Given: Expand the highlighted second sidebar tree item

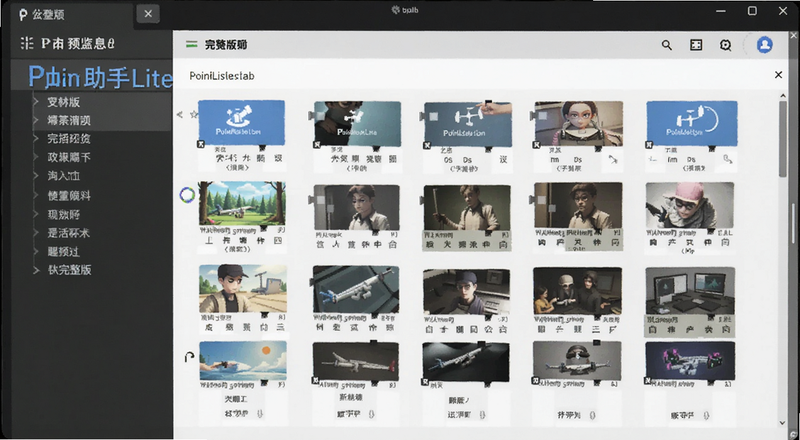Looking at the screenshot, I should [x=36, y=120].
